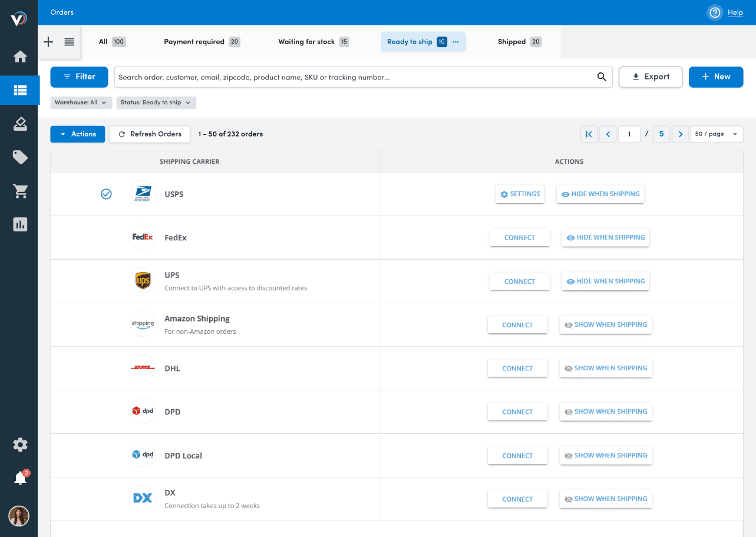Open the reports bar chart icon
The image size is (756, 537).
click(20, 224)
